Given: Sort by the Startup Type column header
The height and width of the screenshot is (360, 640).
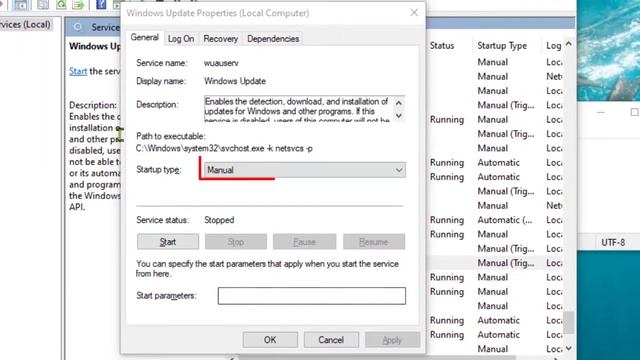Looking at the screenshot, I should pos(502,46).
